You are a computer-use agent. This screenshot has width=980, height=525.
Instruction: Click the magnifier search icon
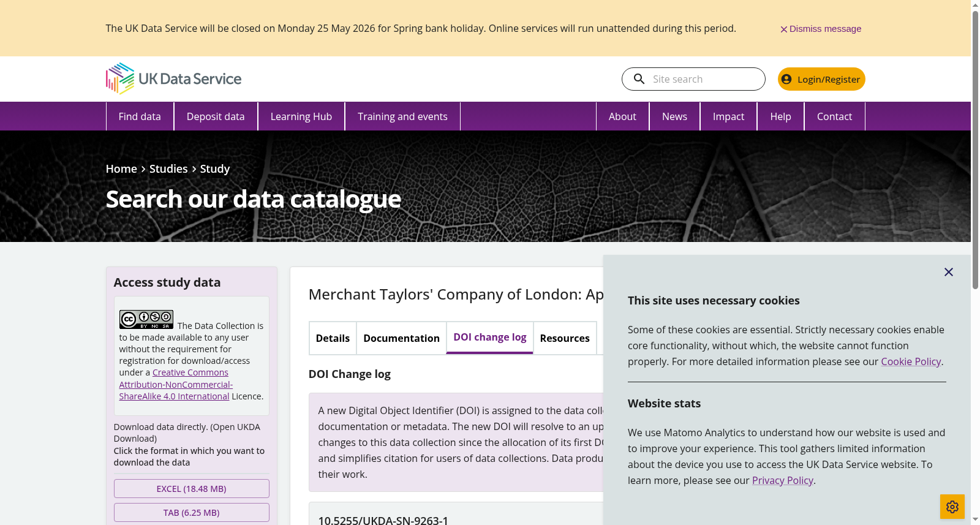pyautogui.click(x=639, y=79)
